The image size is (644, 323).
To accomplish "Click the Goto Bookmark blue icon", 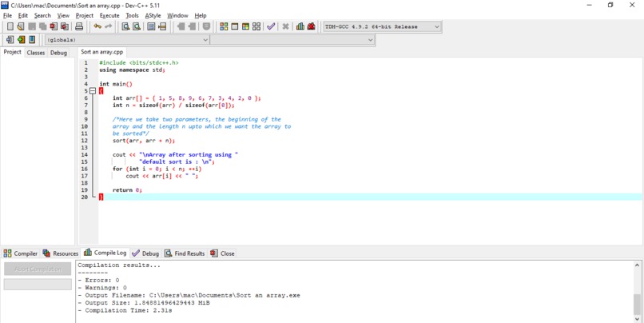I will pos(32,40).
